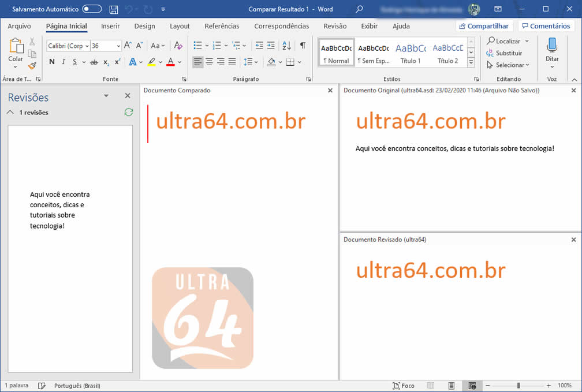This screenshot has width=582, height=392.
Task: Sort paragraph text A to Z
Action: (287, 46)
